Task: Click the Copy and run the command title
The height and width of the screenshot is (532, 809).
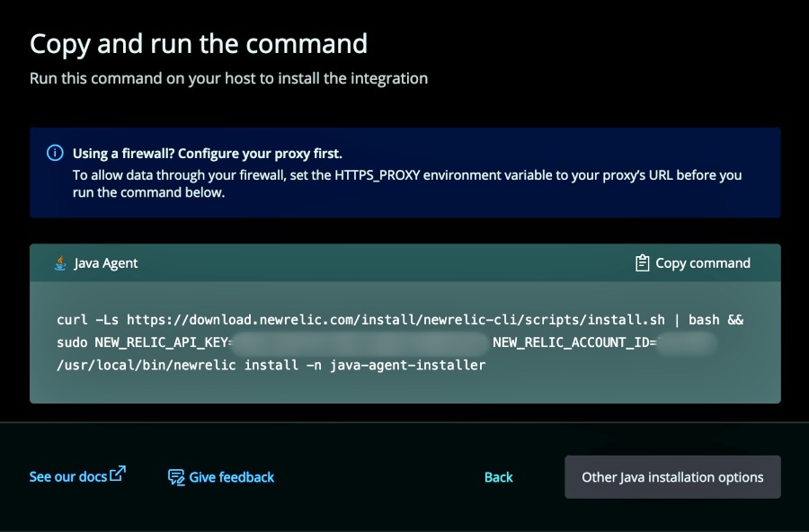Action: (x=199, y=43)
